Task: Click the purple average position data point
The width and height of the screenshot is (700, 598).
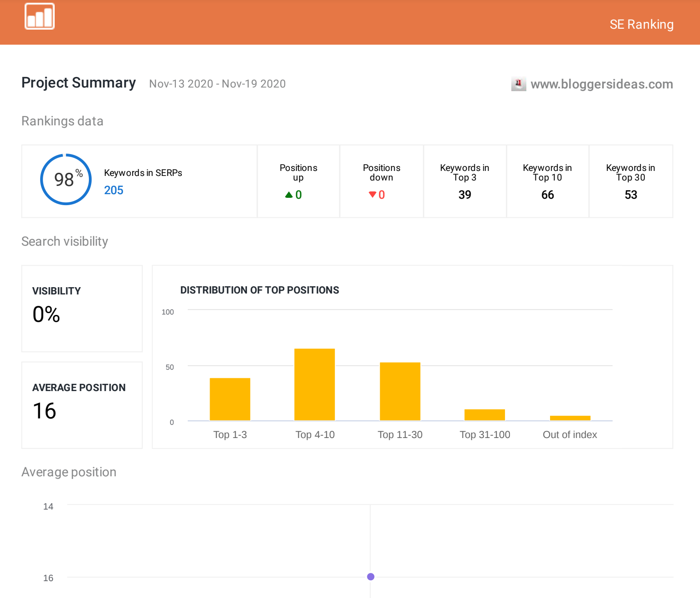Action: coord(371,577)
